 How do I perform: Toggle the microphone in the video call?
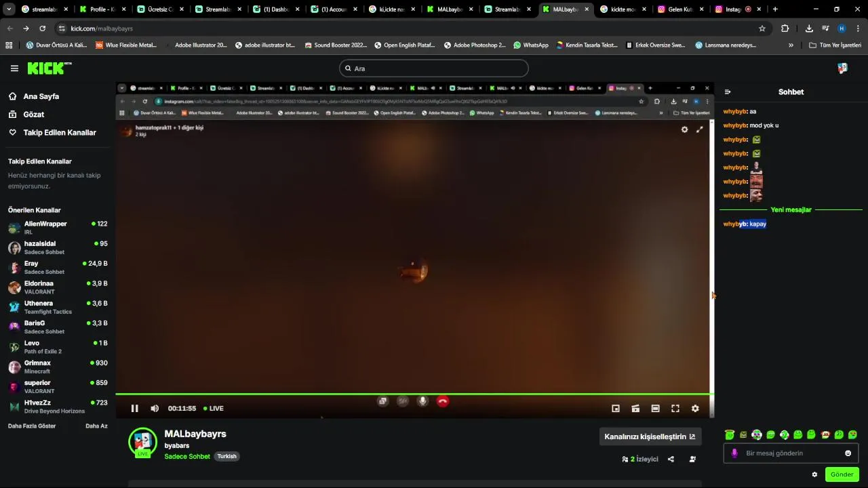(422, 401)
